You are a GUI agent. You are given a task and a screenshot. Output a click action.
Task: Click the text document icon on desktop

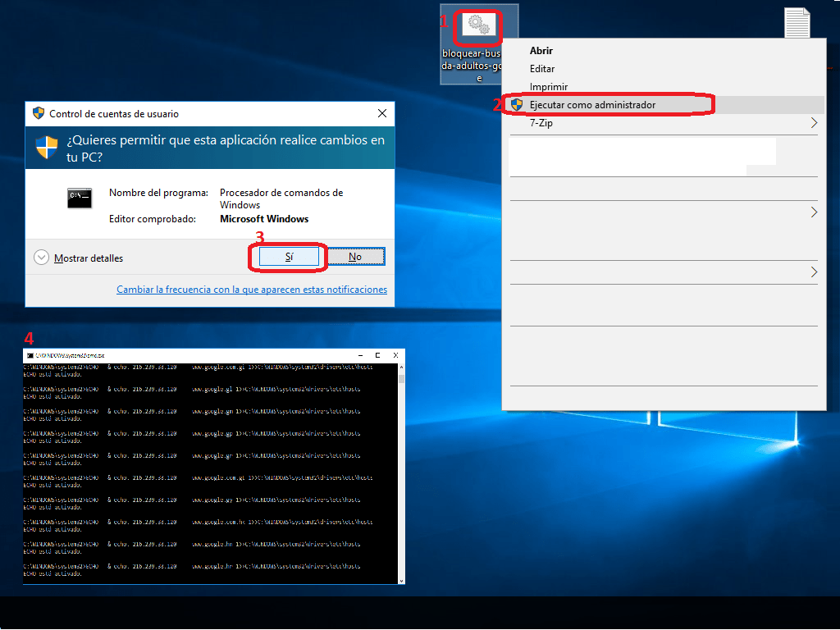click(797, 23)
